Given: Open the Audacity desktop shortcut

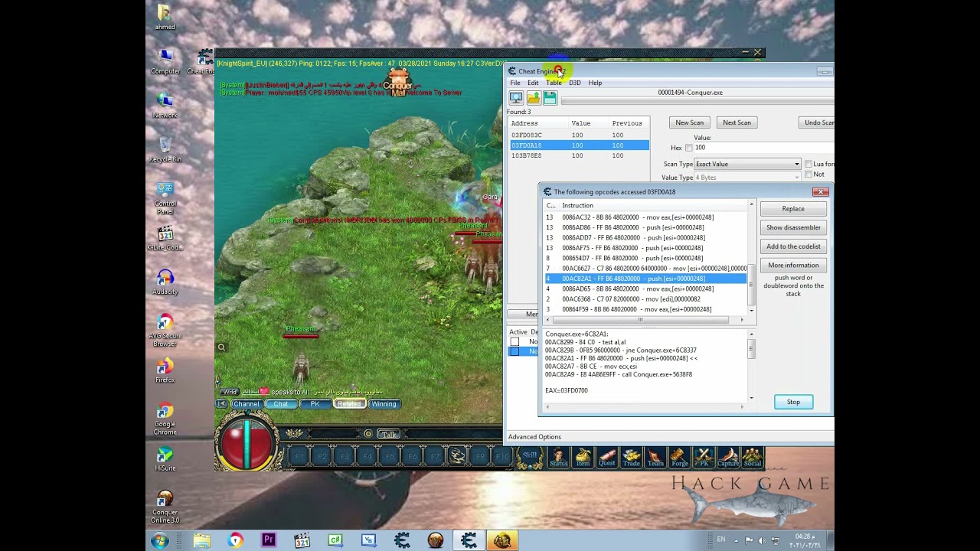Looking at the screenshot, I should tap(165, 281).
